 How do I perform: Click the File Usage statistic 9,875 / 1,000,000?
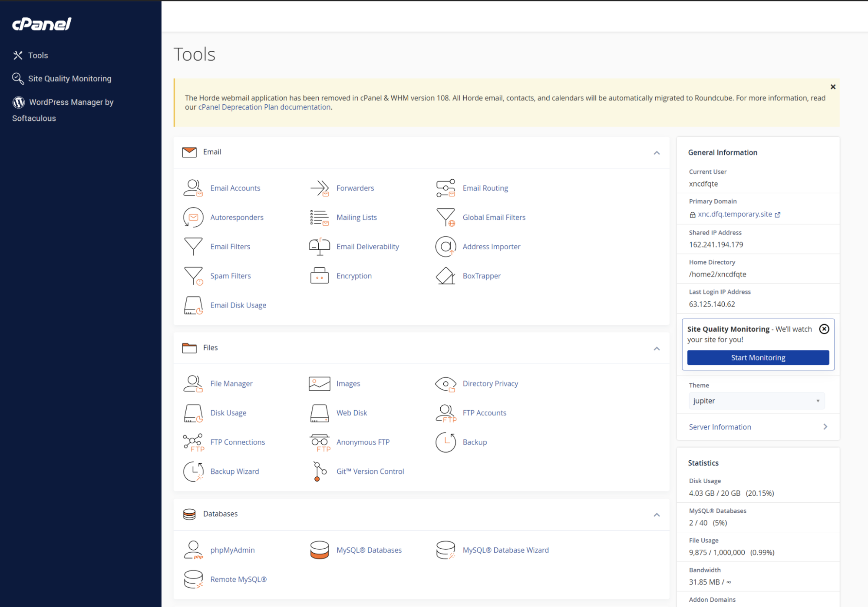click(716, 553)
